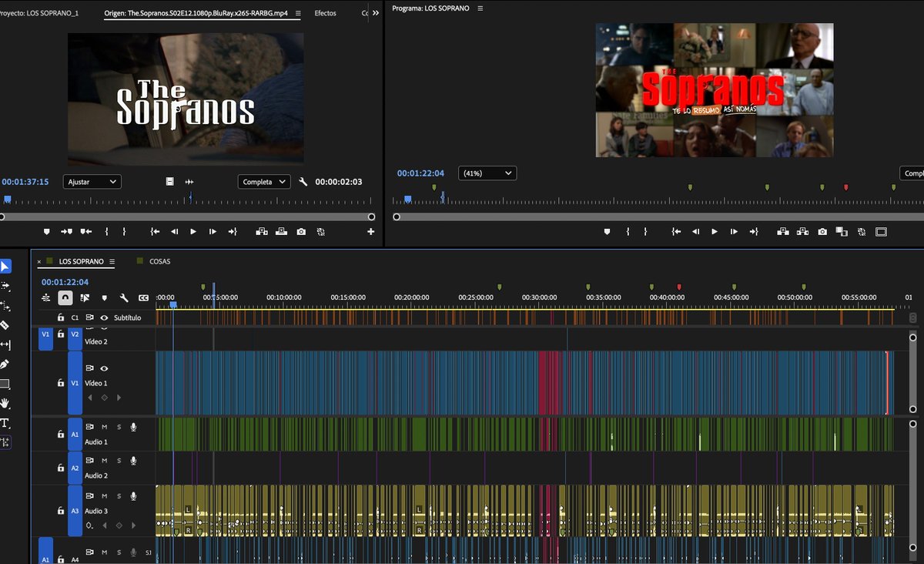Toggle timeline snapping magnet button

point(65,297)
